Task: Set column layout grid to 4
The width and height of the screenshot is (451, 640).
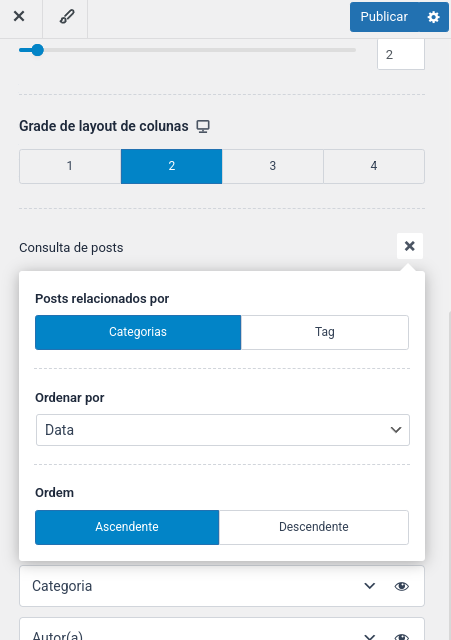Action: pos(374,166)
